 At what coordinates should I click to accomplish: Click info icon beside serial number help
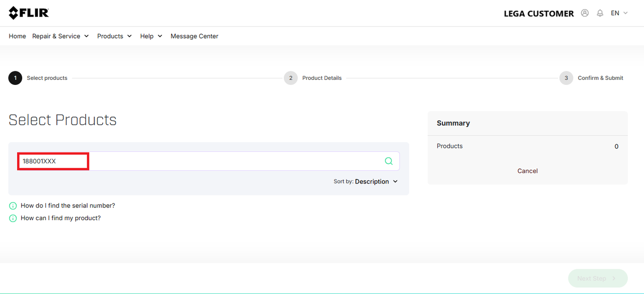(13, 206)
